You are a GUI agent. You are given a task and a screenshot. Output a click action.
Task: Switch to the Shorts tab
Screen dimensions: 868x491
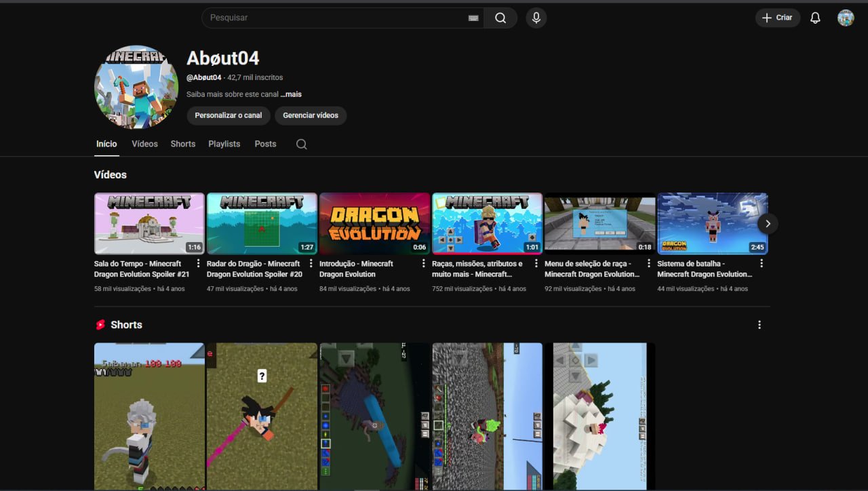tap(182, 144)
